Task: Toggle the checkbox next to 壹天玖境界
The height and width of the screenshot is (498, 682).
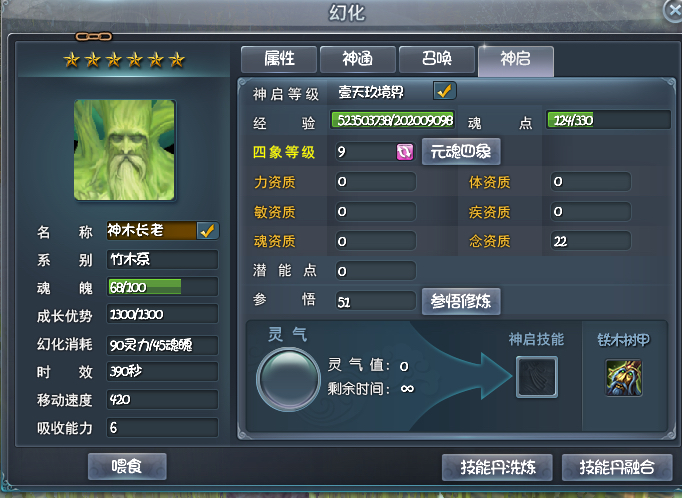Action: pyautogui.click(x=445, y=91)
